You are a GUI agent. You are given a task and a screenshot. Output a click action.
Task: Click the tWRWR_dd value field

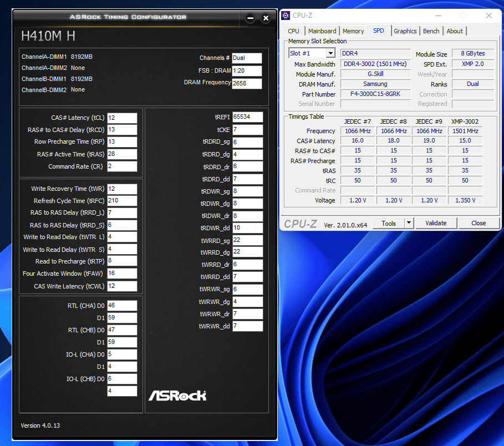[247, 326]
